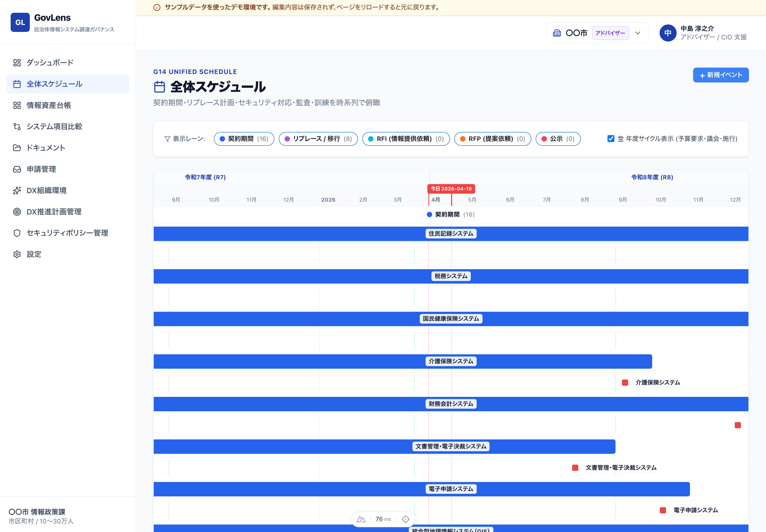Click red end marker for 介護保険システム
The image size is (766, 532).
click(625, 383)
